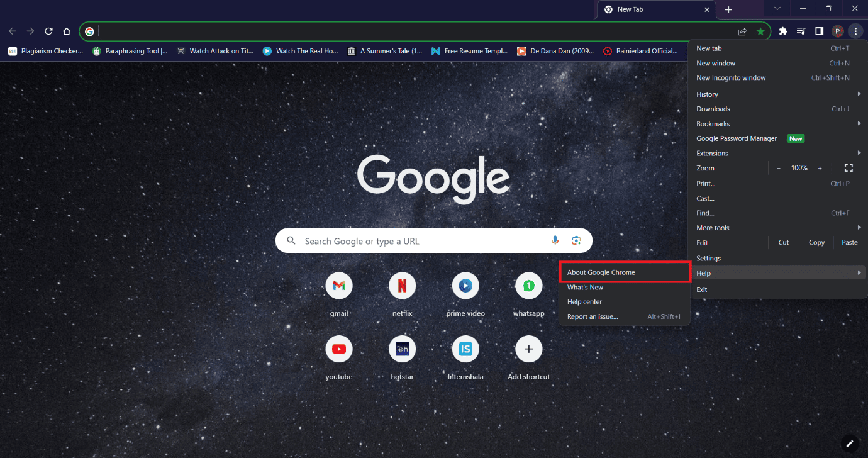868x458 pixels.
Task: Reload the page with the refresh icon
Action: click(48, 31)
